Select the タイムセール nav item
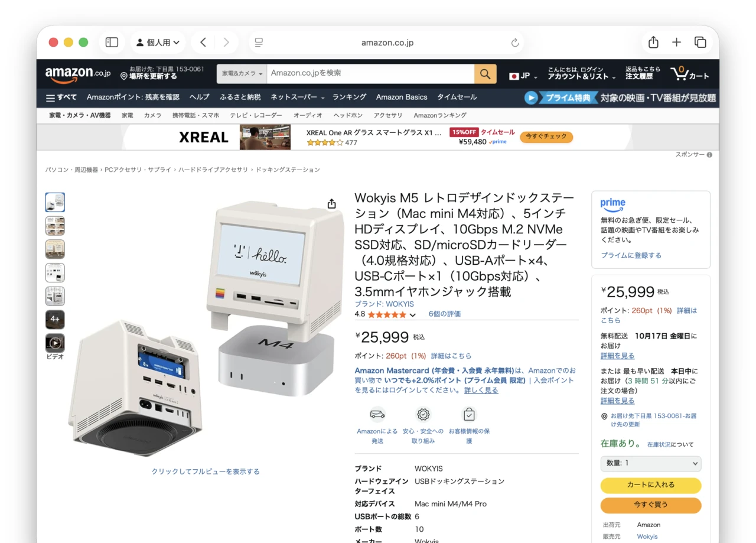Screen dimensions: 756x543 457,97
